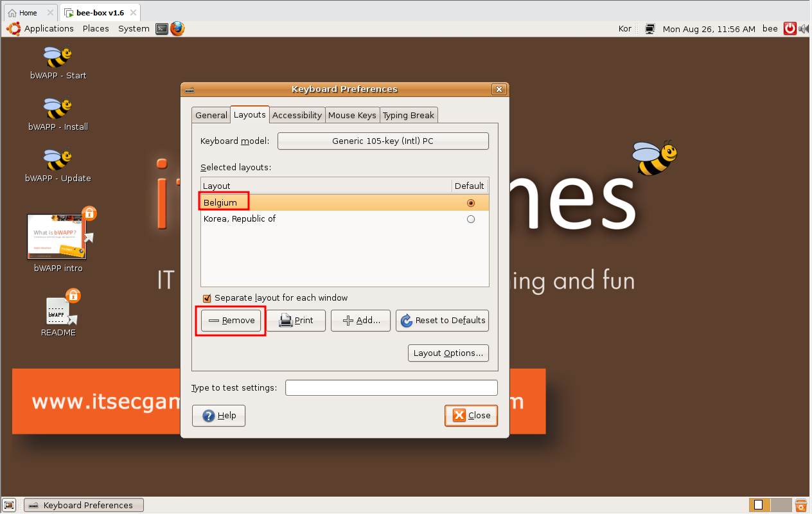The width and height of the screenshot is (812, 514).
Task: Click the Ubuntu logo in the panel
Action: click(x=13, y=29)
